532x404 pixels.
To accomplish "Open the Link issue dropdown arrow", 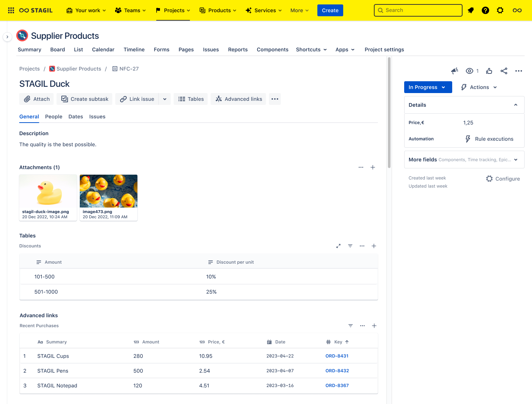I will tap(165, 99).
